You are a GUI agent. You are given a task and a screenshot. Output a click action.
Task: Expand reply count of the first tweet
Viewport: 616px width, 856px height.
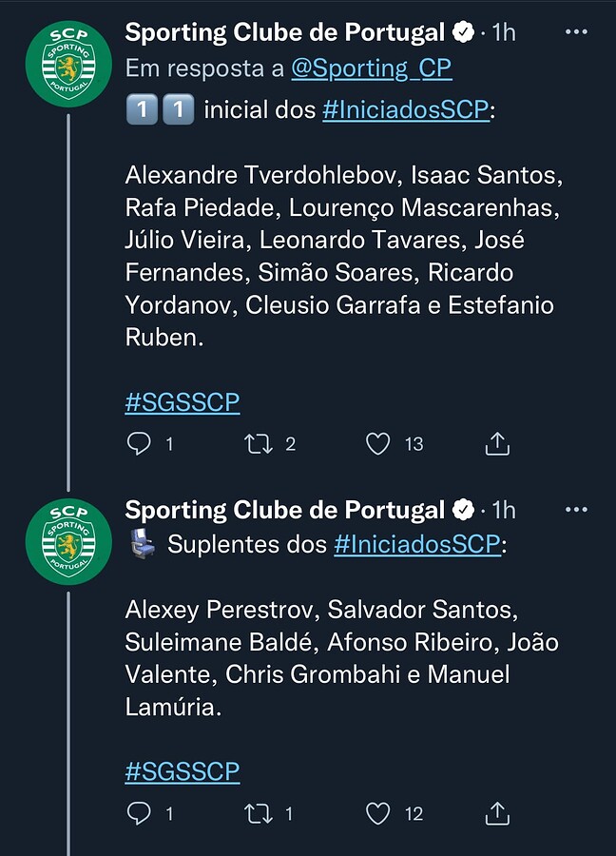(169, 443)
